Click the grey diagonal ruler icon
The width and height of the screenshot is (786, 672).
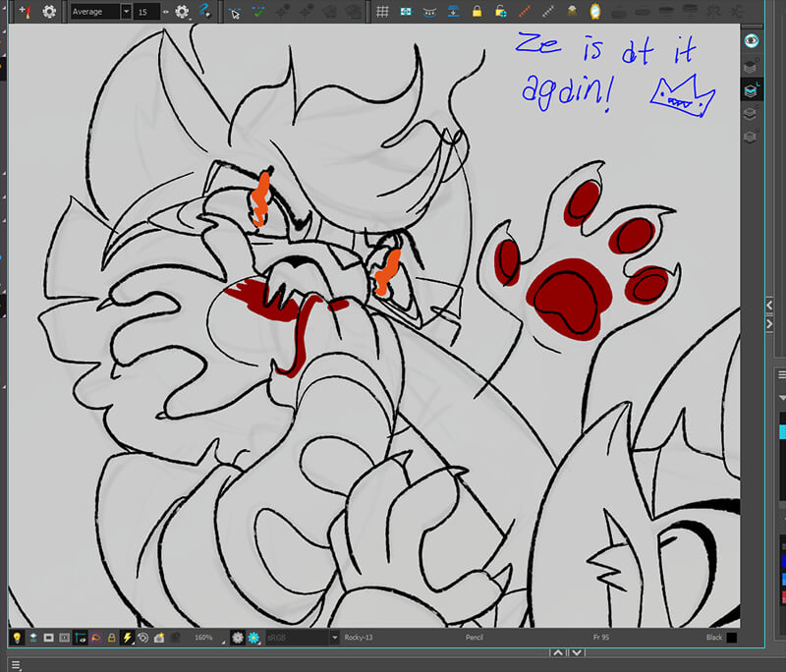548,11
